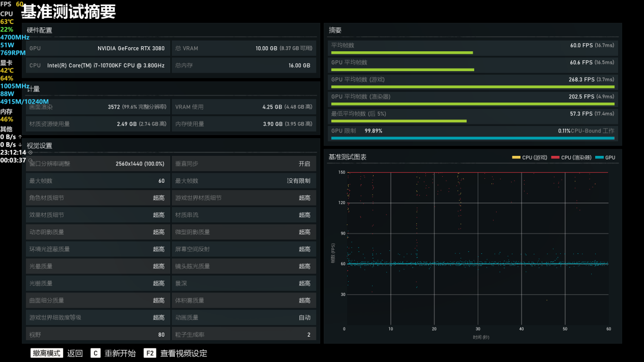The image size is (644, 362).
Task: Click the 摘要 panel header
Action: (x=335, y=30)
